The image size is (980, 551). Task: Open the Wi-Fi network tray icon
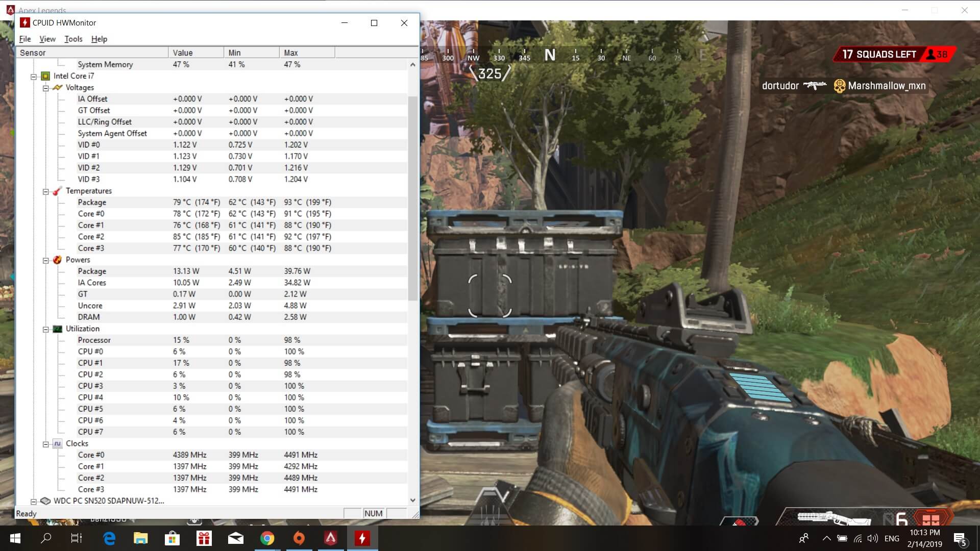858,538
